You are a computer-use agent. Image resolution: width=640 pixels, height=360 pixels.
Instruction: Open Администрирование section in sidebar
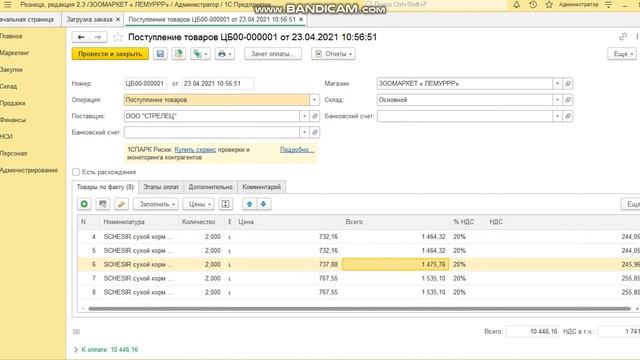(x=29, y=170)
